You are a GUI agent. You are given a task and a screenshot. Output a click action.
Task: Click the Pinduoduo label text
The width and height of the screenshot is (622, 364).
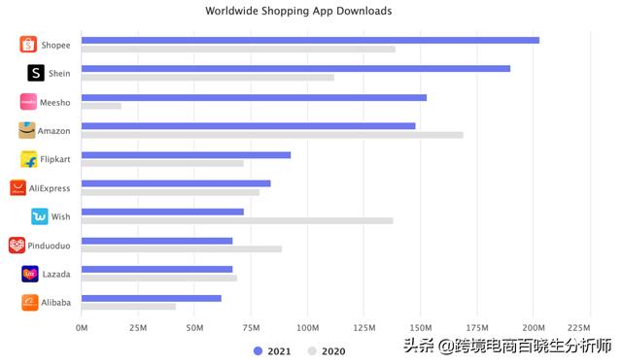point(49,246)
